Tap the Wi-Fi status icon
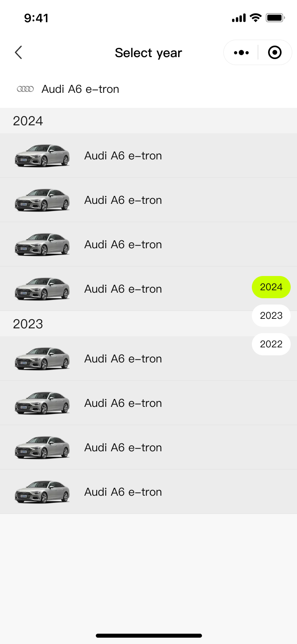Screen dimensions: 297x644 pyautogui.click(x=256, y=18)
